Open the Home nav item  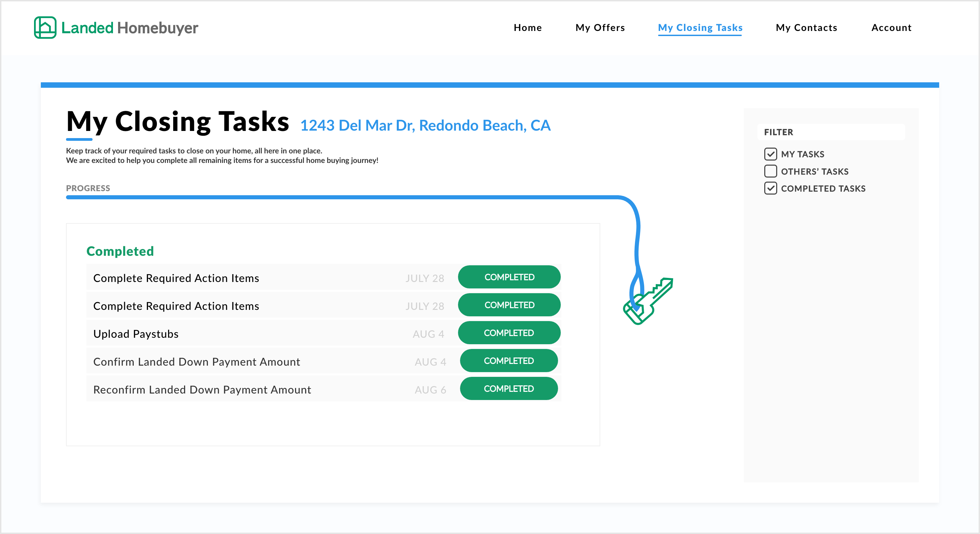(528, 28)
